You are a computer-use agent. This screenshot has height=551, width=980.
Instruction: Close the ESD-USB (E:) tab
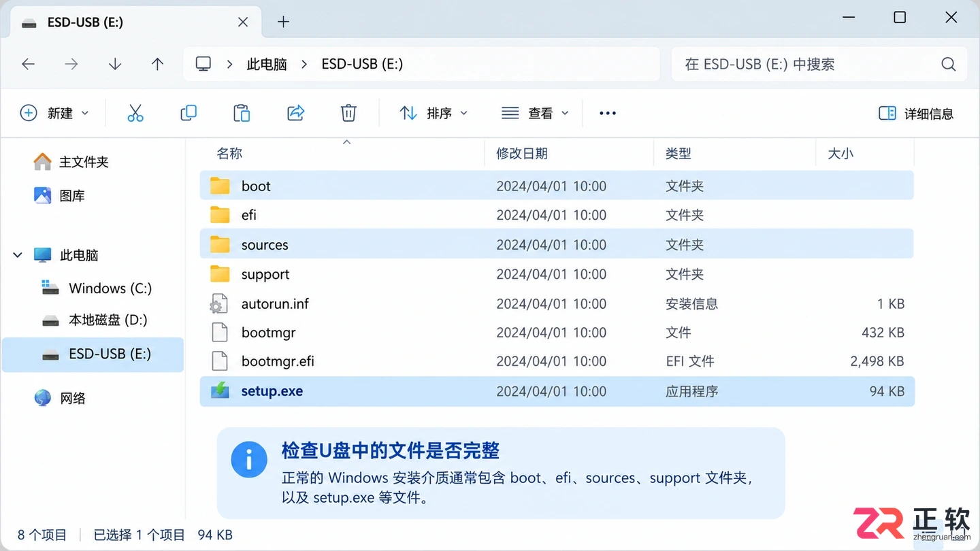point(243,22)
